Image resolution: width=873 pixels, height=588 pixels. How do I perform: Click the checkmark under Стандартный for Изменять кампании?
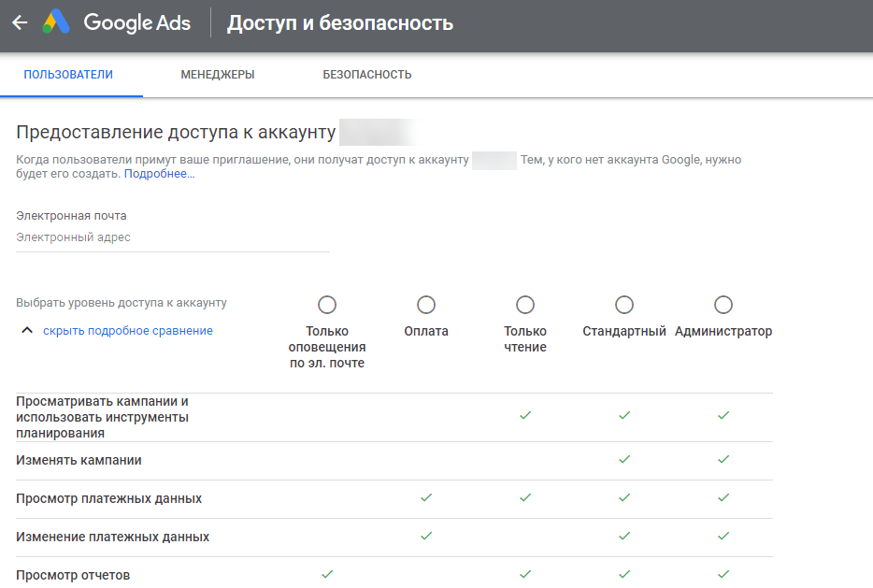pos(623,460)
